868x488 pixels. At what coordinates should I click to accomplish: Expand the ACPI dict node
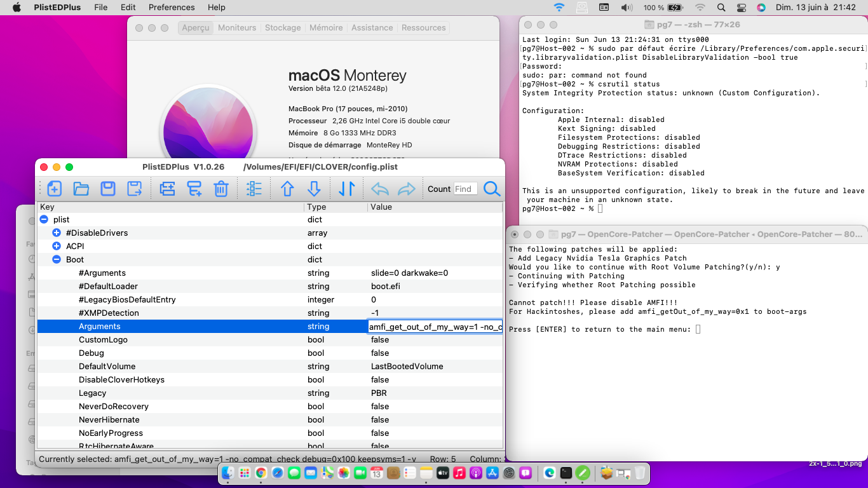click(57, 246)
